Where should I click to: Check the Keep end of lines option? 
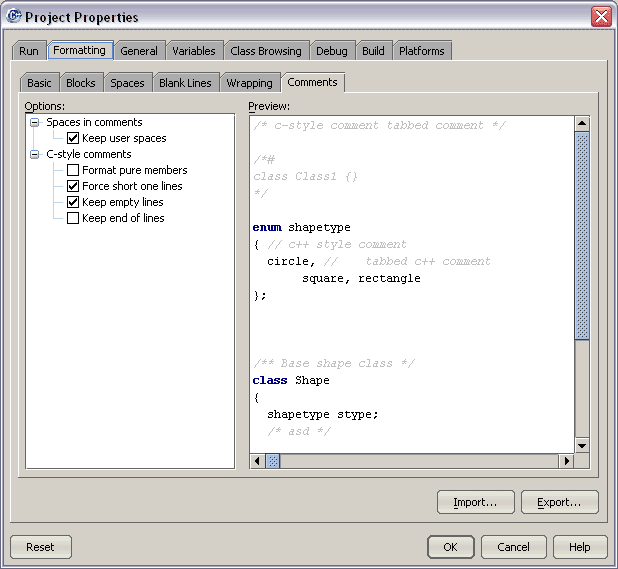[73, 218]
